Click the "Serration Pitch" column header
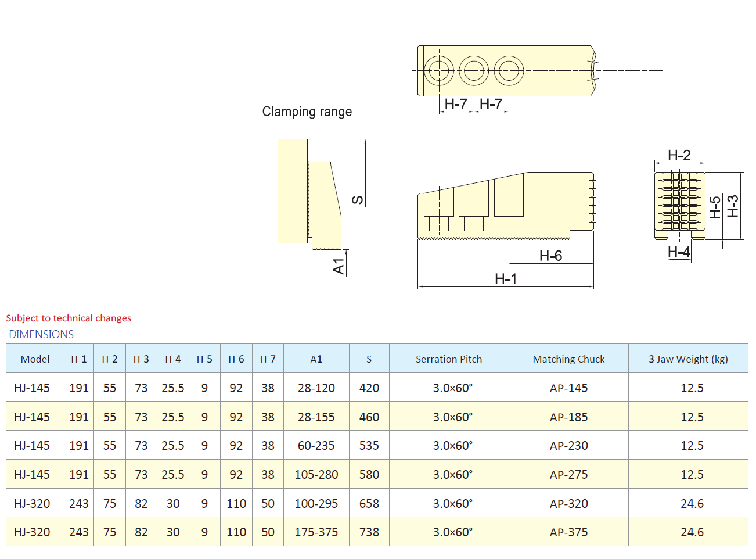 pyautogui.click(x=449, y=359)
